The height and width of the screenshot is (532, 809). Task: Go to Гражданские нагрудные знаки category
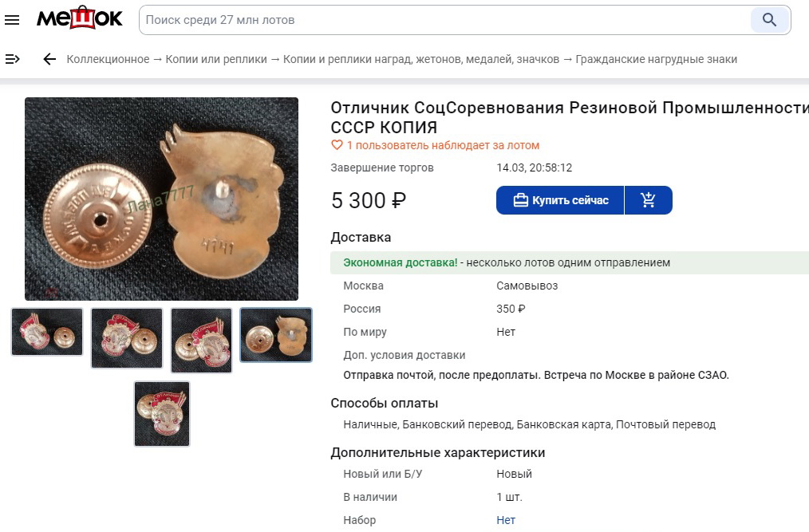coord(656,59)
